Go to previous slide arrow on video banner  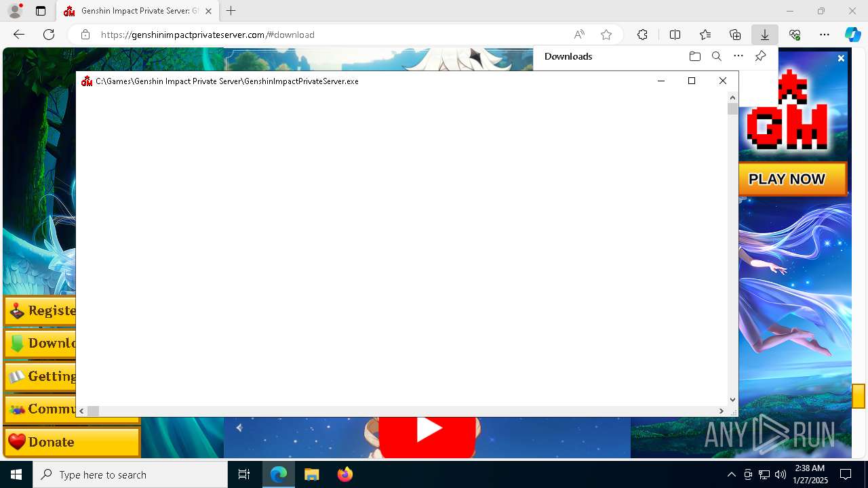(239, 428)
